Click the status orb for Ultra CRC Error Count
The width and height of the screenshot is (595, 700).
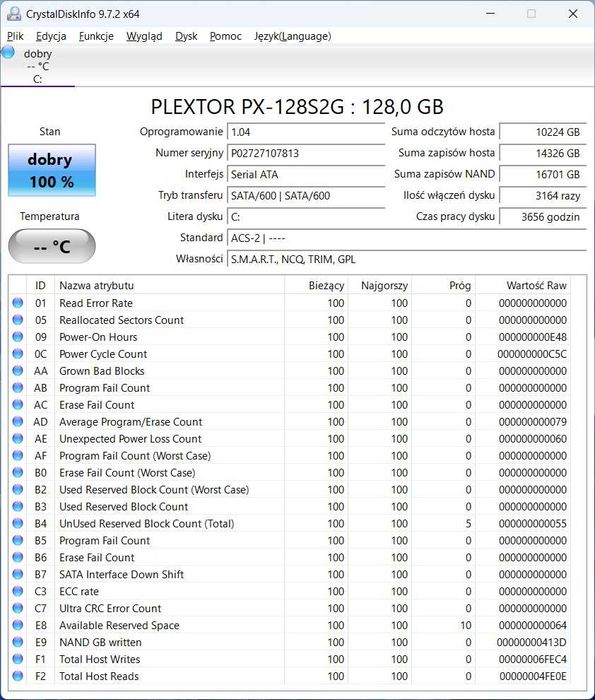click(18, 608)
